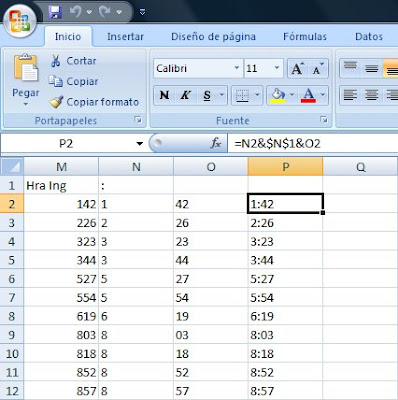Switch to the Inicio tab
Viewport: 398px width, 400px height.
pyautogui.click(x=68, y=36)
